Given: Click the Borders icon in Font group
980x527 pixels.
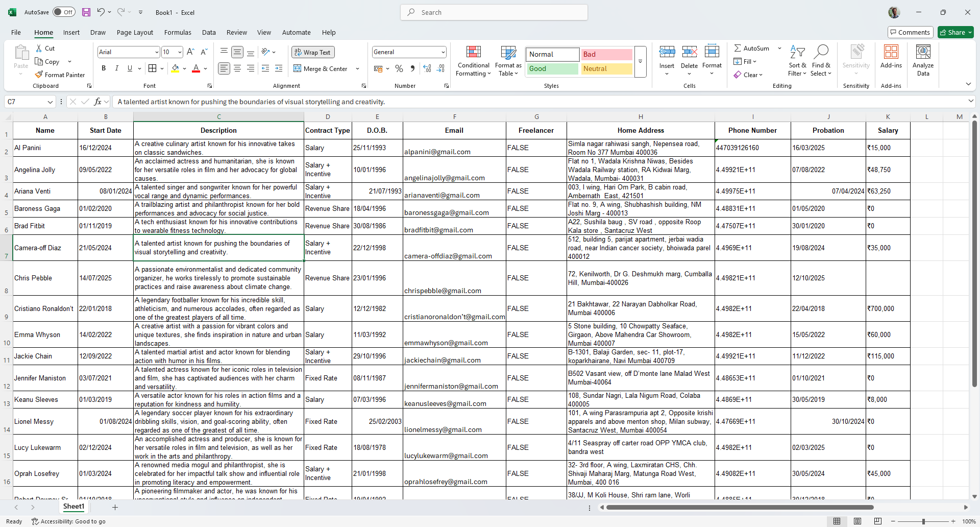Looking at the screenshot, I should pyautogui.click(x=152, y=68).
